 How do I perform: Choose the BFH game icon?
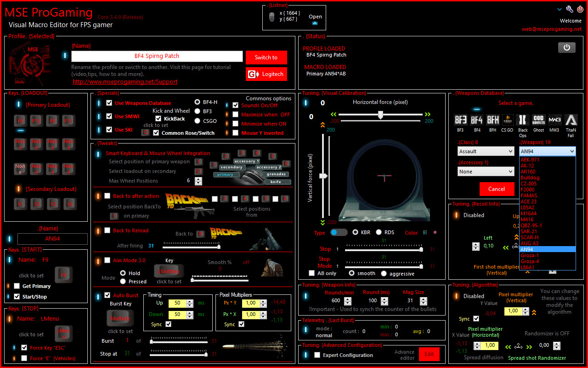click(x=492, y=121)
